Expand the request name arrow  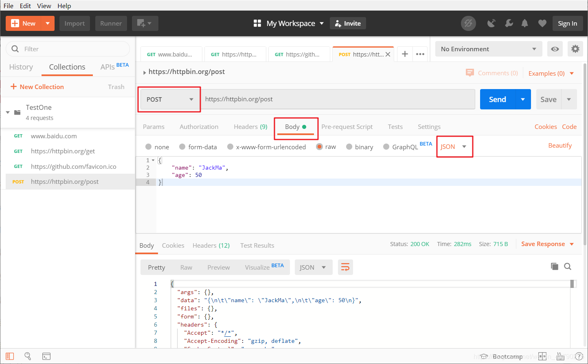145,72
